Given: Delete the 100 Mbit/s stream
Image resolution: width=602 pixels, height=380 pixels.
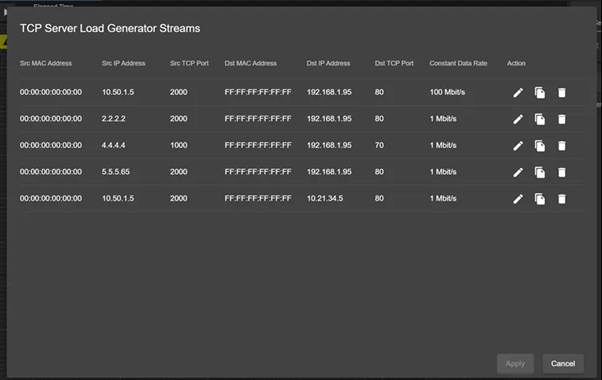Looking at the screenshot, I should click(562, 93).
